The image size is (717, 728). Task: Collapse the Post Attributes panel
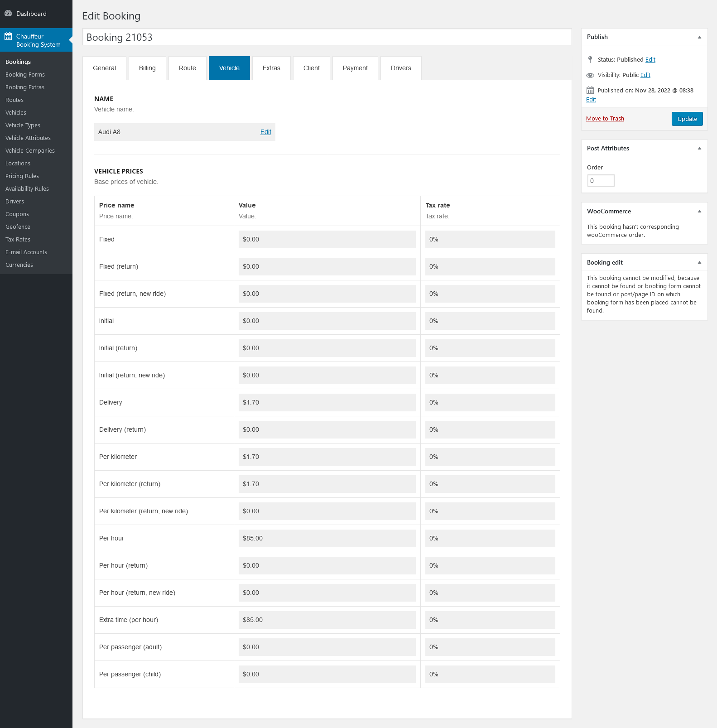pos(699,148)
